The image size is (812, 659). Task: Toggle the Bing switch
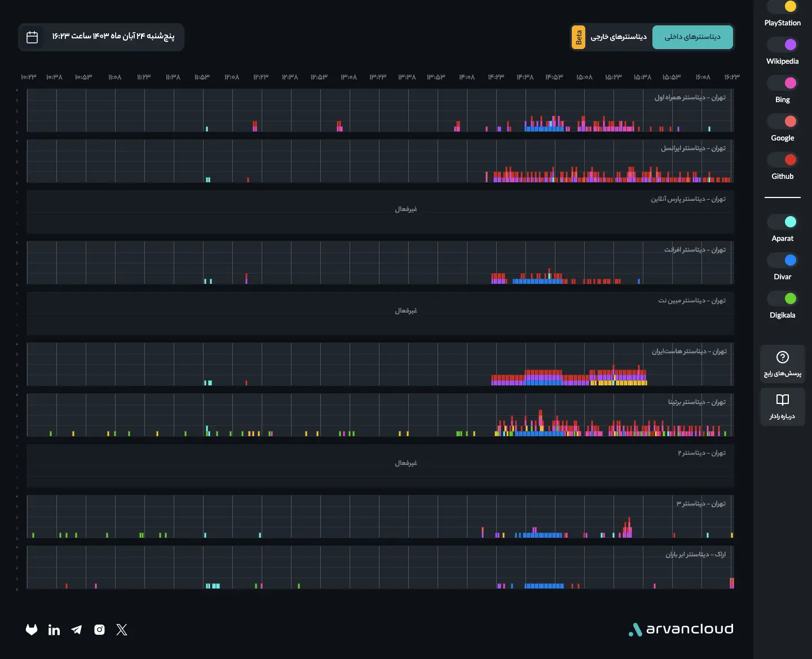[x=783, y=83]
